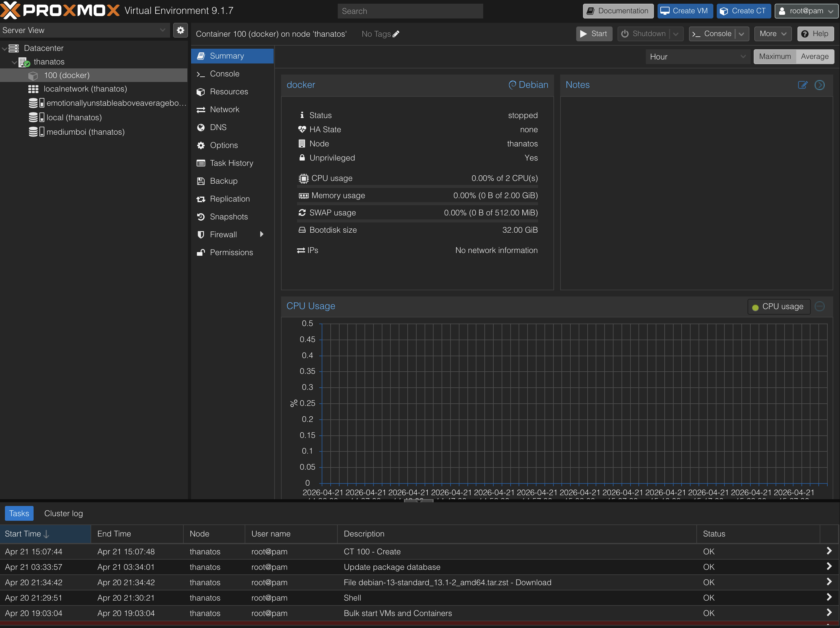Expand the Firewall submenu arrow
The image size is (840, 628).
(x=261, y=234)
